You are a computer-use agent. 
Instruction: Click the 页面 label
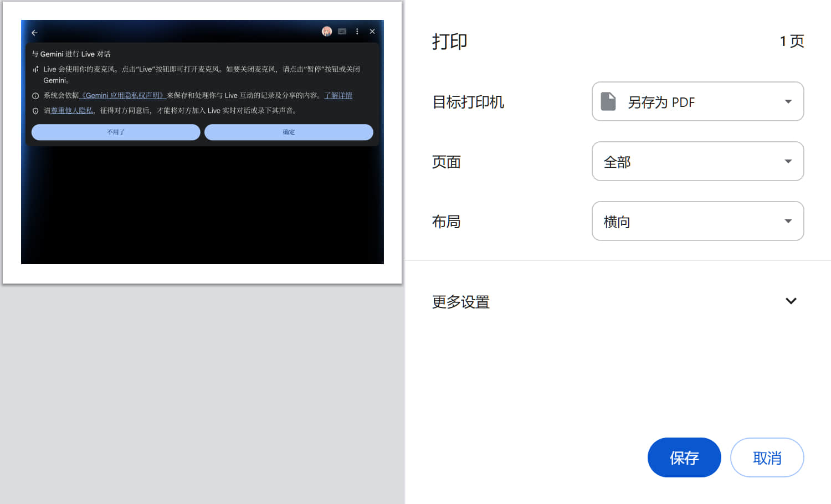(x=446, y=162)
